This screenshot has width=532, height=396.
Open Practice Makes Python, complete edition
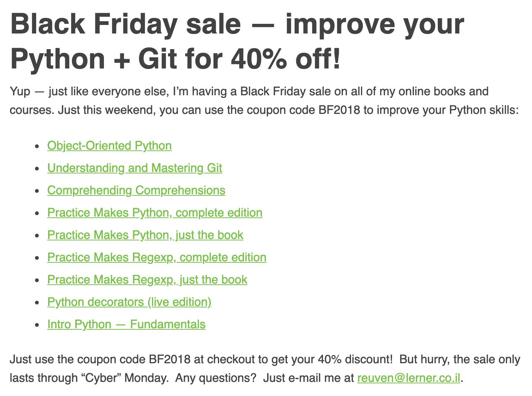(x=155, y=213)
